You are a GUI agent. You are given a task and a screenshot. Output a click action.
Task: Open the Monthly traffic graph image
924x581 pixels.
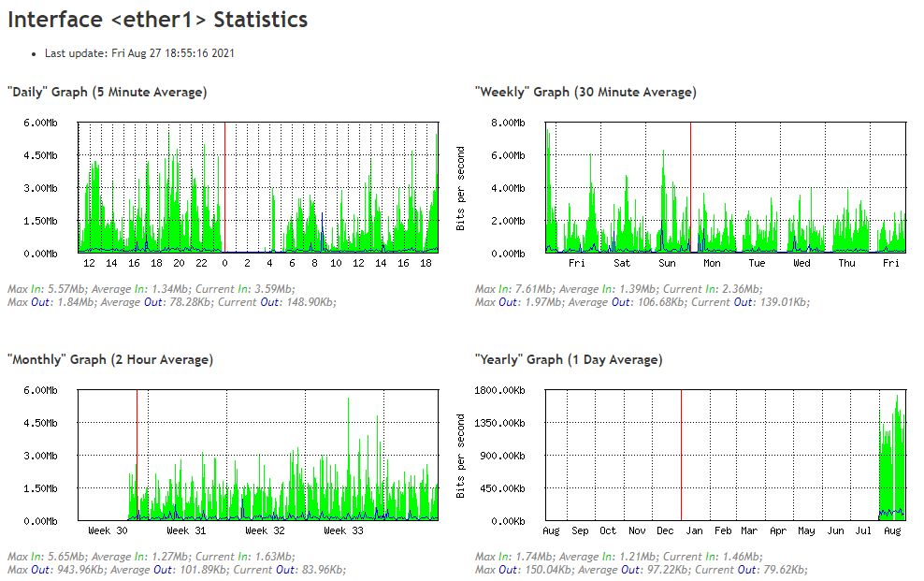(257, 455)
